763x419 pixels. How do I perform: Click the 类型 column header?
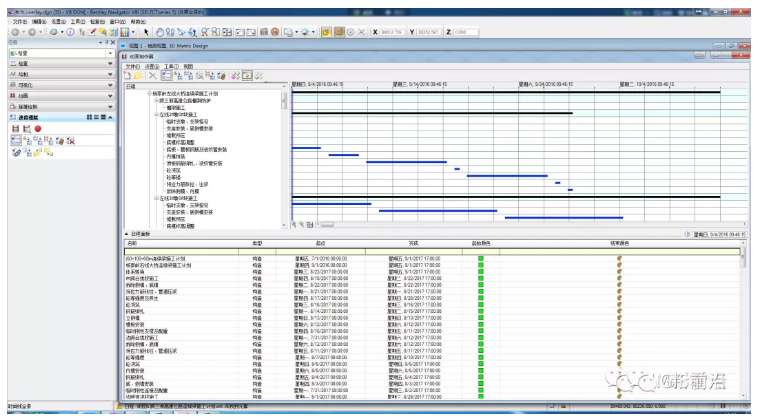[x=257, y=243]
